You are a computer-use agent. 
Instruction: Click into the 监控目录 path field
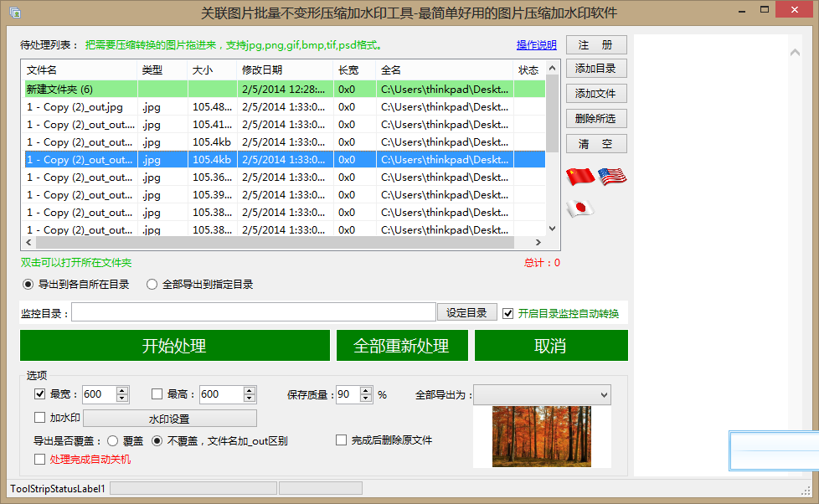pos(254,312)
